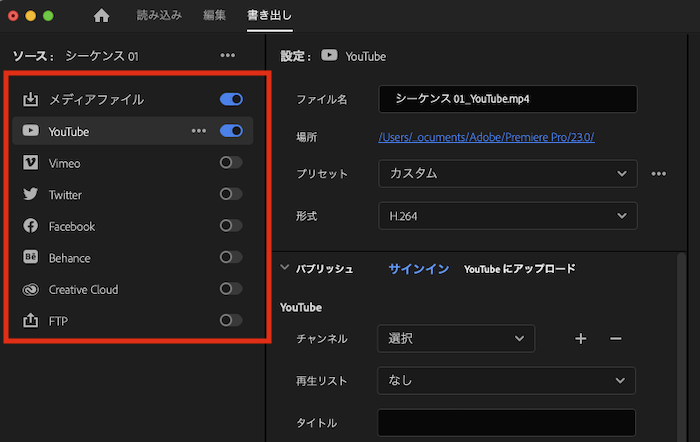Select the Vimeo row label

(x=64, y=163)
